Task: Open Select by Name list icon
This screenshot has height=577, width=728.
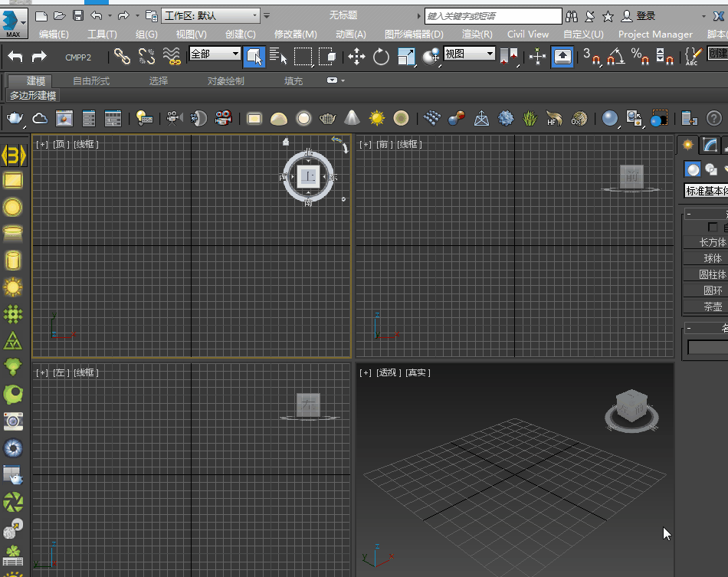Action: click(x=278, y=55)
